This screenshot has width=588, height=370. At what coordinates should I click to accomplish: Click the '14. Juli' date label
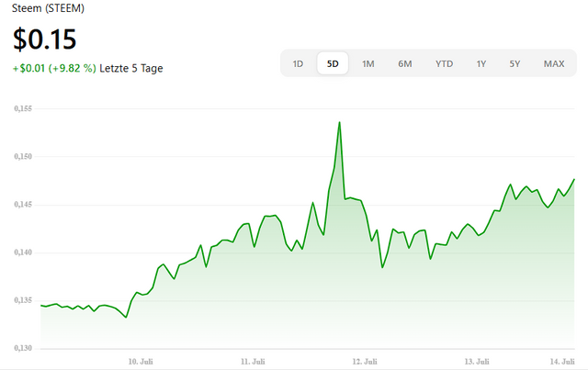click(562, 362)
